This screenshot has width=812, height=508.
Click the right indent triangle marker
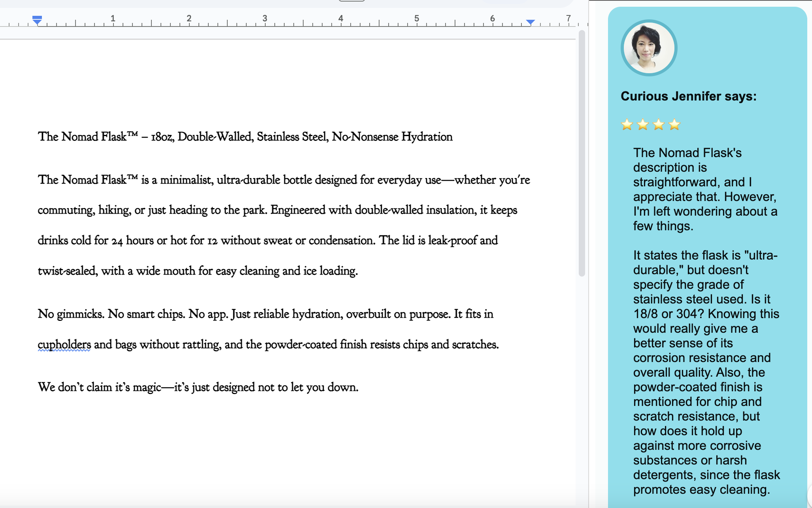[531, 22]
